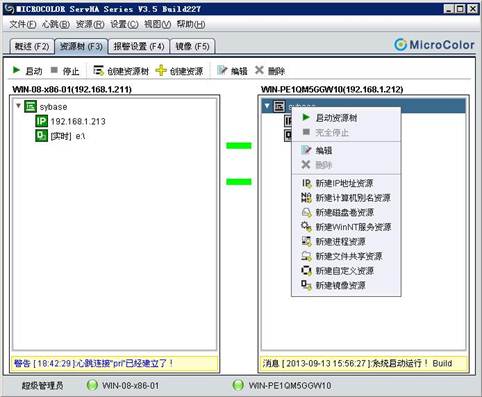Select the sybase resource tree icon in left panel
482x397 pixels.
(30, 107)
